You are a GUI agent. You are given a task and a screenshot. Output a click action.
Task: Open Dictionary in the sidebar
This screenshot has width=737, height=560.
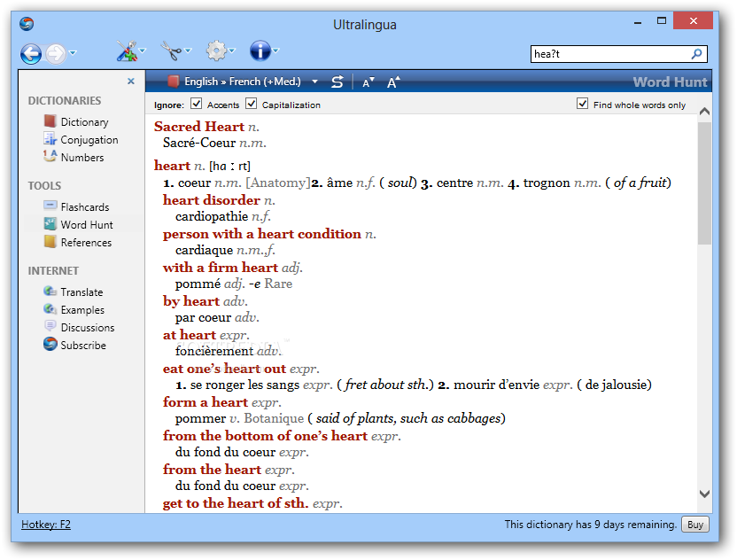85,122
